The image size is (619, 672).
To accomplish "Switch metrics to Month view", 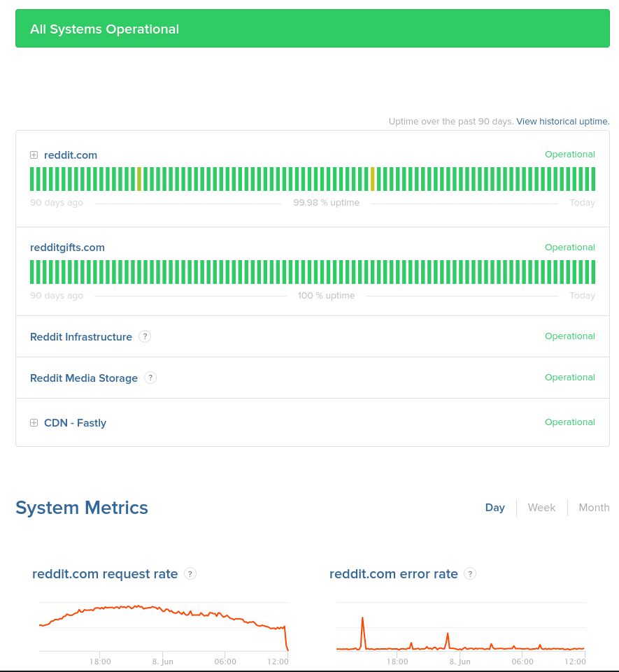I will click(x=594, y=508).
